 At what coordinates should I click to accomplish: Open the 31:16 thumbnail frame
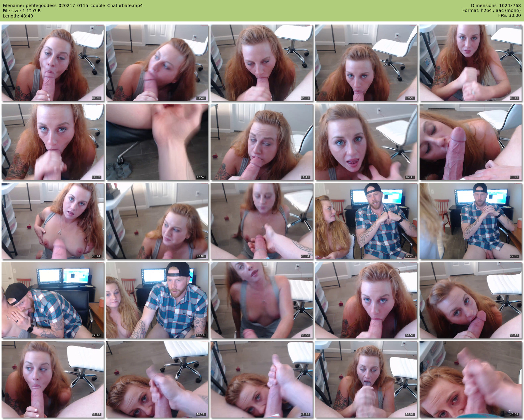157,300
